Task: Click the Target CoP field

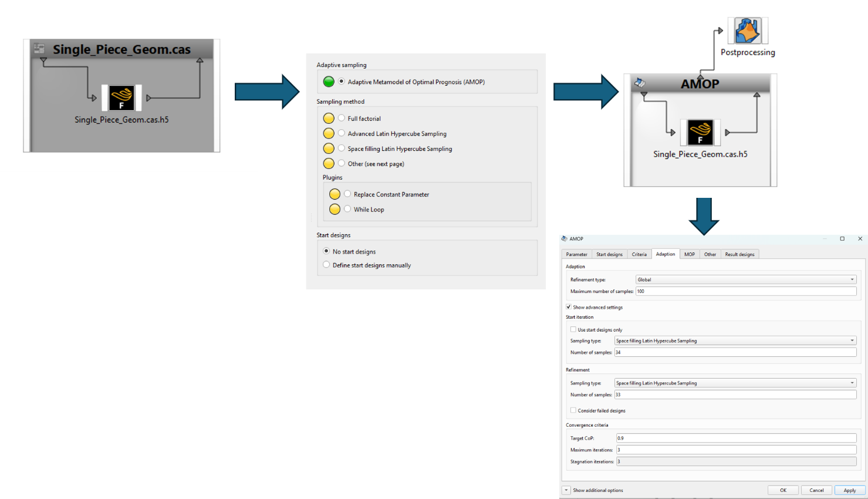Action: pyautogui.click(x=737, y=438)
